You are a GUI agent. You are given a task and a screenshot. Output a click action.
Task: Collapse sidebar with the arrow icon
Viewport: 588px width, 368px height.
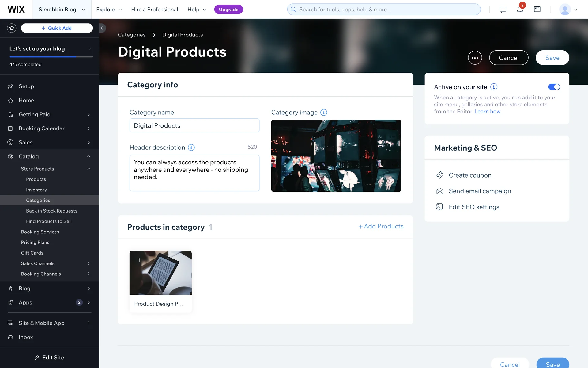pos(102,28)
